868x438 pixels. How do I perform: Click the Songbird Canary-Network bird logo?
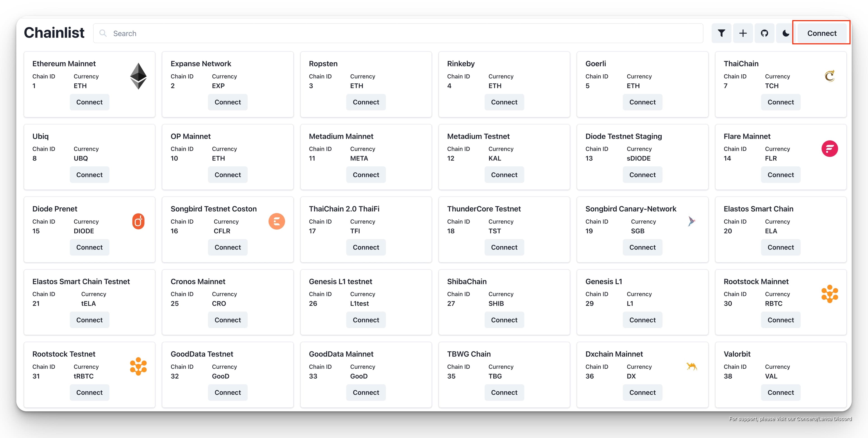[691, 221]
